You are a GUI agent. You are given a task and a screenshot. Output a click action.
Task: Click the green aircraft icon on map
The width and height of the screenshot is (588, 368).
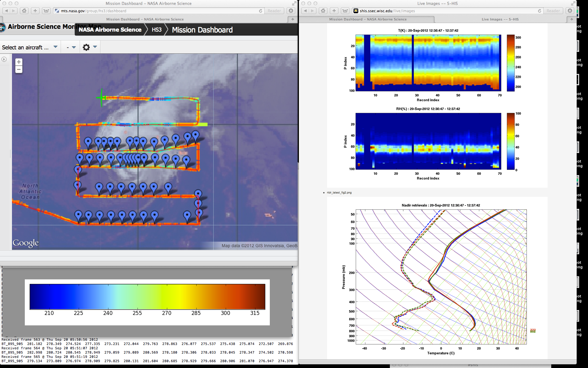101,98
